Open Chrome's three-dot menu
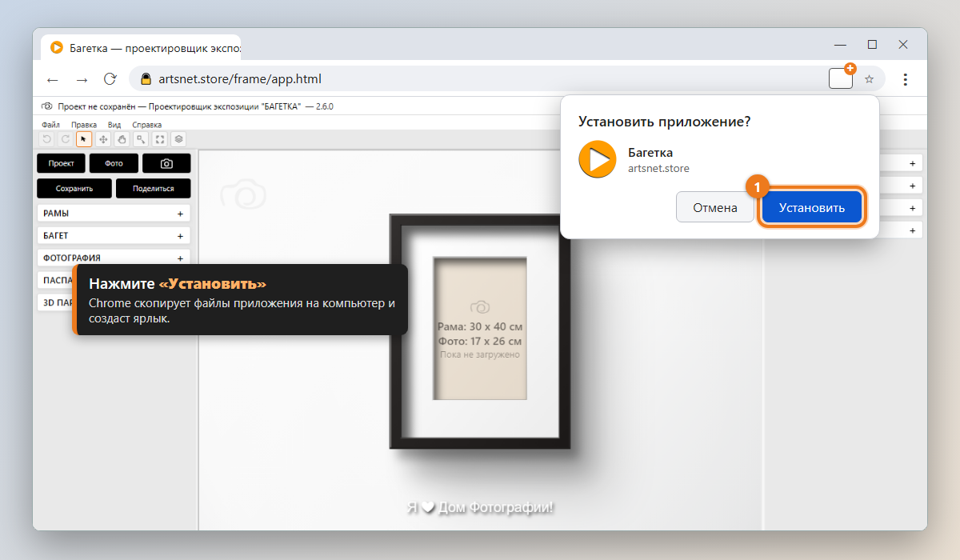960x560 pixels. coord(906,79)
